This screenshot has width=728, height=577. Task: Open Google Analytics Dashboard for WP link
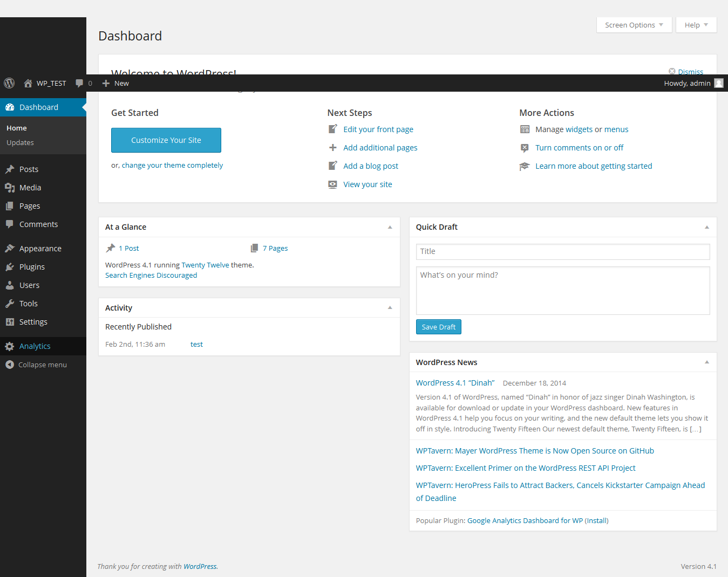pos(525,520)
